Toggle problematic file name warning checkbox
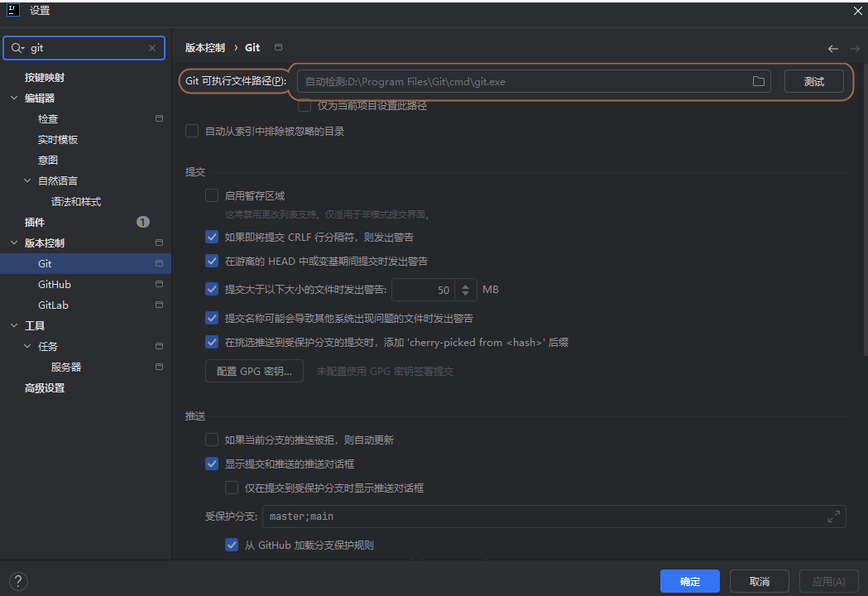 pyautogui.click(x=212, y=318)
